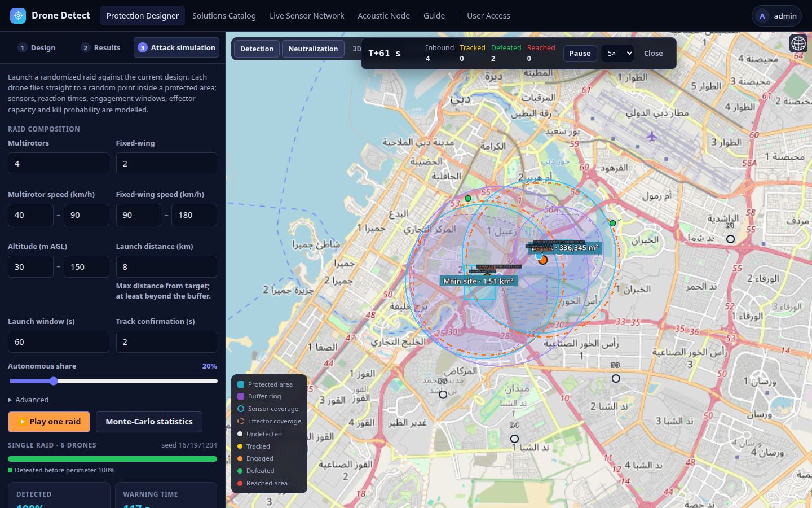This screenshot has width=812, height=508.
Task: Switch to the Design step tab
Action: tap(37, 47)
